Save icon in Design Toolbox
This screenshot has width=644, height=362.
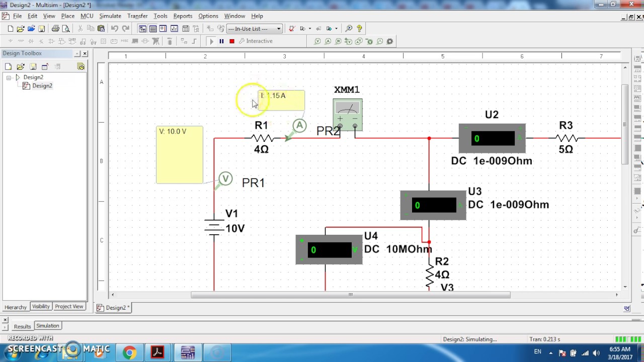[33, 66]
